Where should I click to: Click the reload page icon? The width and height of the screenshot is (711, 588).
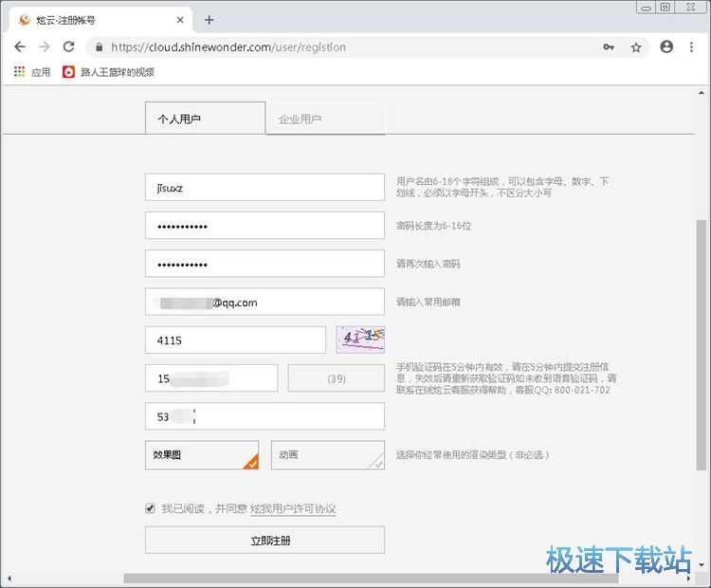pyautogui.click(x=68, y=46)
